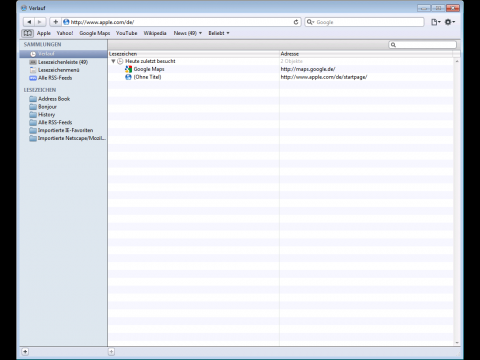Select Lesezeichenmenü collection
Image resolution: width=480 pixels, height=360 pixels.
click(63, 70)
